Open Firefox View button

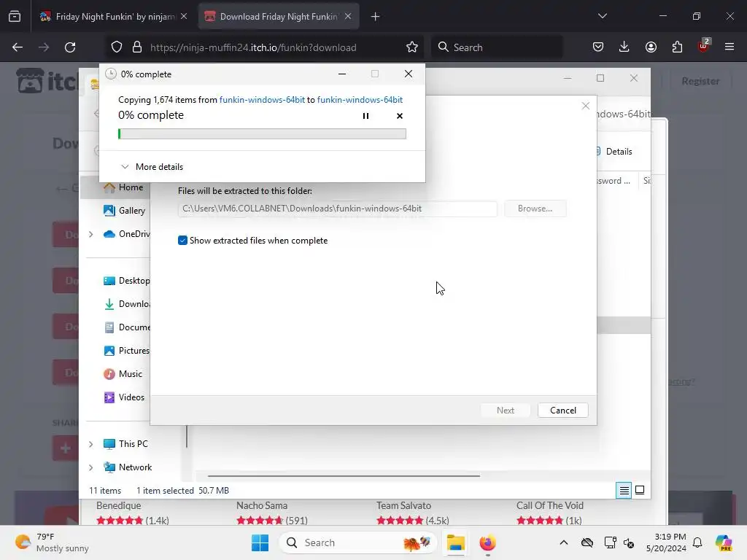point(15,17)
